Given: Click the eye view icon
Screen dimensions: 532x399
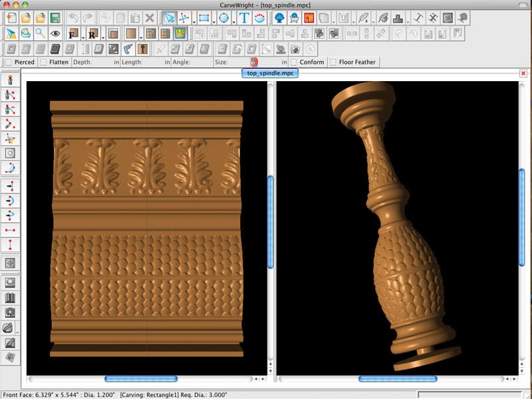Looking at the screenshot, I should 56,33.
